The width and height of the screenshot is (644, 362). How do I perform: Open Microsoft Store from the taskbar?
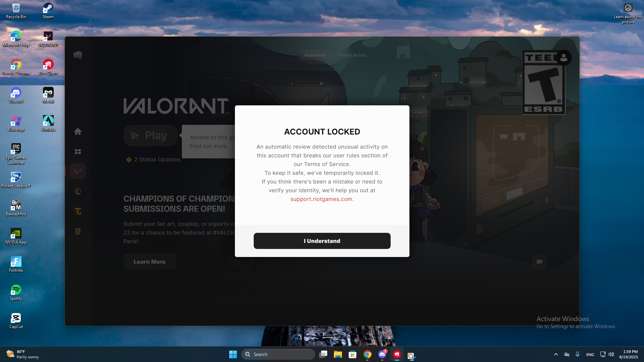click(x=353, y=354)
